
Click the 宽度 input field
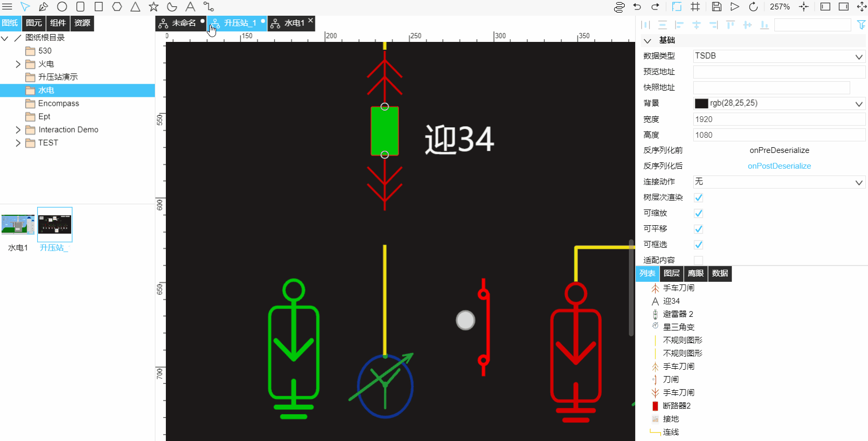pos(779,119)
